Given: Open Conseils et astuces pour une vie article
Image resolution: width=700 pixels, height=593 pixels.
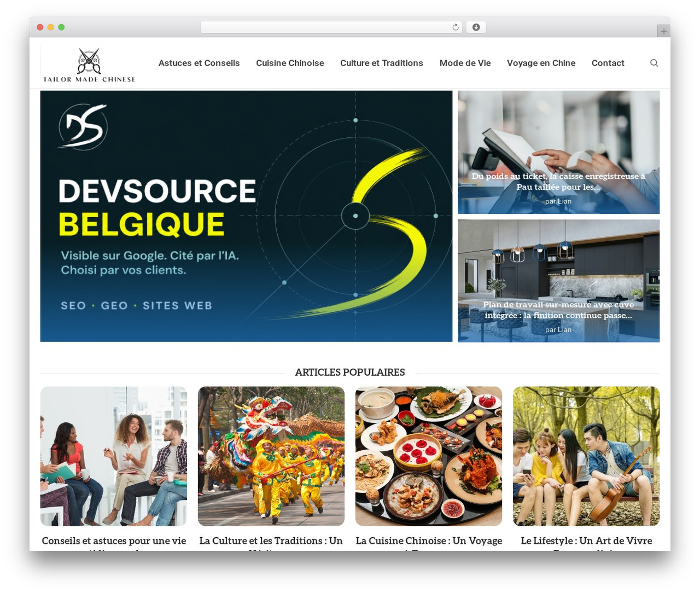Looking at the screenshot, I should point(114,541).
